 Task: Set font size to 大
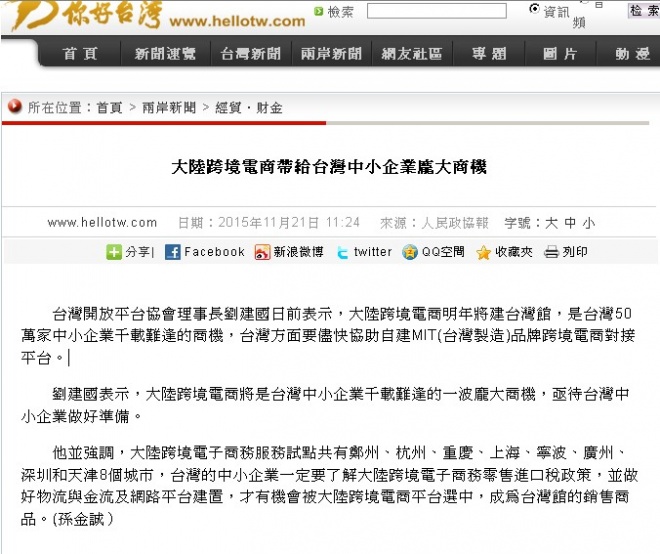pos(552,223)
